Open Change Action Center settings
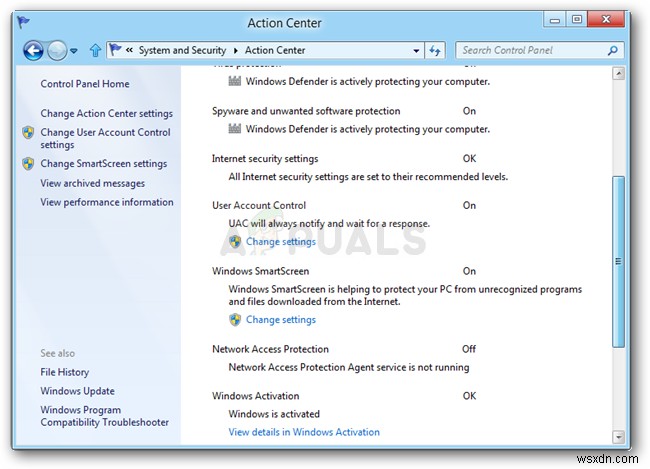The height and width of the screenshot is (469, 650). (x=107, y=113)
